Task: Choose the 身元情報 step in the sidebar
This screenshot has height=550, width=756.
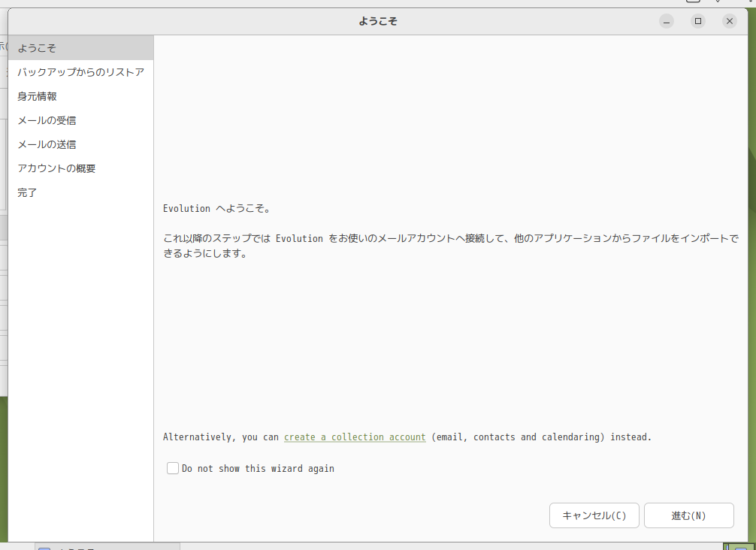Action: click(x=81, y=96)
